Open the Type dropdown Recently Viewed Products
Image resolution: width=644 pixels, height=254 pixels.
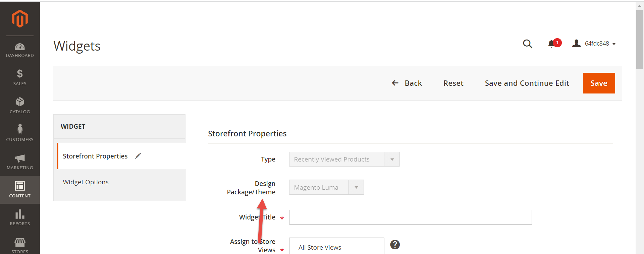(x=344, y=159)
